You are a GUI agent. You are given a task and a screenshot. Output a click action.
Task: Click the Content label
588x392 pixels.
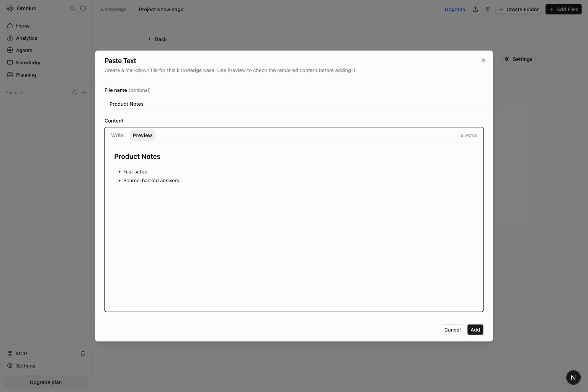(114, 121)
